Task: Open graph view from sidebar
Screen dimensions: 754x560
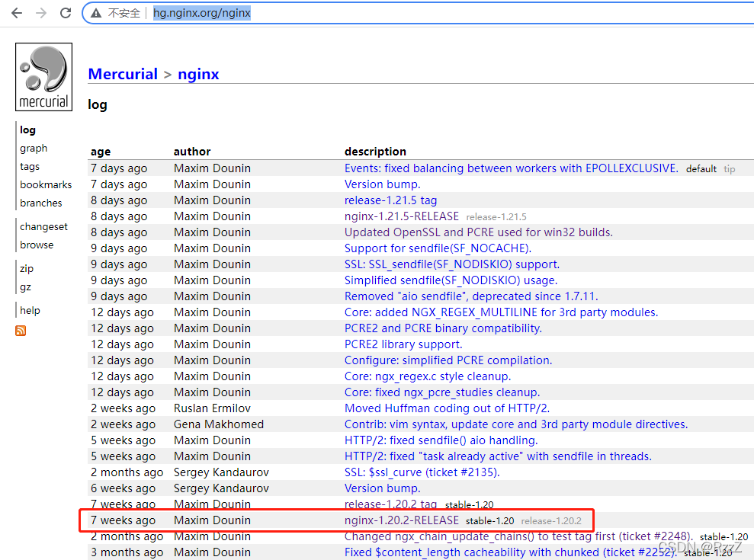Action: coord(34,148)
